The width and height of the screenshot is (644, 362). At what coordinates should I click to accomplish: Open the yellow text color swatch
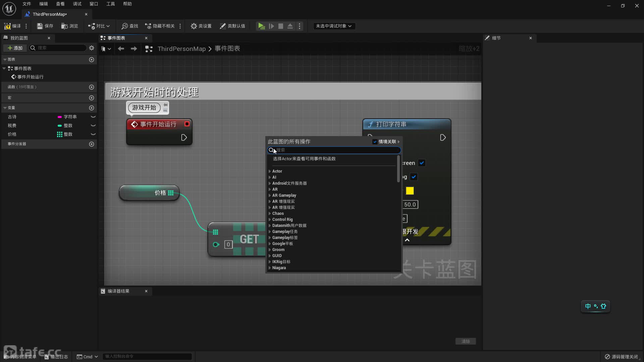coord(410,191)
